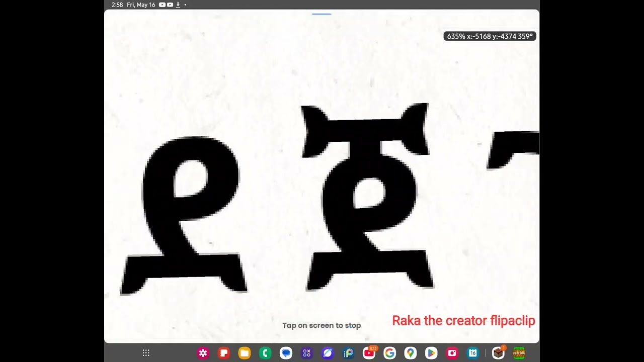The width and height of the screenshot is (644, 362).
Task: Open the red screen recorder camera app
Action: click(x=452, y=353)
